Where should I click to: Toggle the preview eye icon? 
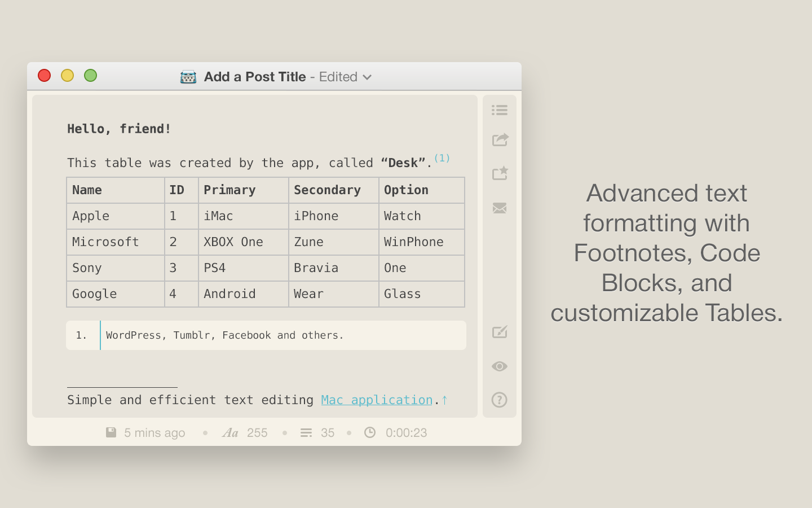(500, 366)
